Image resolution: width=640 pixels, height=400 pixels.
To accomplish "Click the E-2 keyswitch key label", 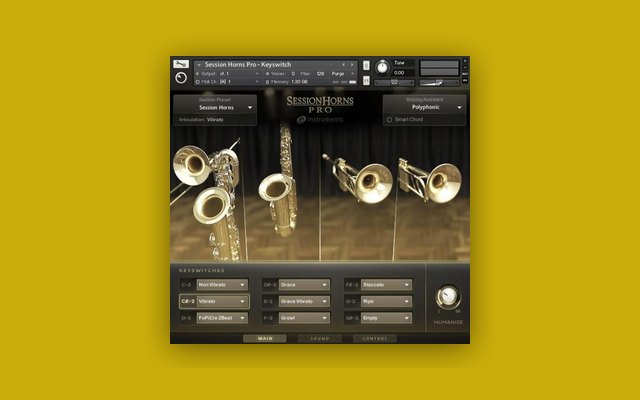I will coord(269,301).
